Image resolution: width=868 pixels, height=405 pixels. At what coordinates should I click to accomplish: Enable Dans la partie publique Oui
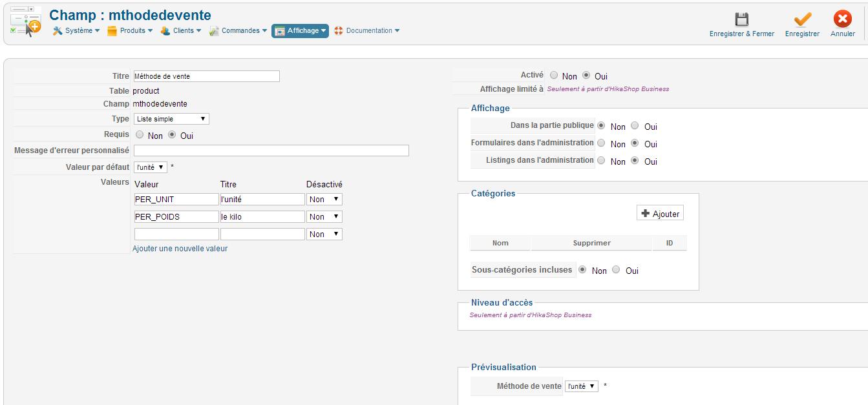tap(635, 126)
